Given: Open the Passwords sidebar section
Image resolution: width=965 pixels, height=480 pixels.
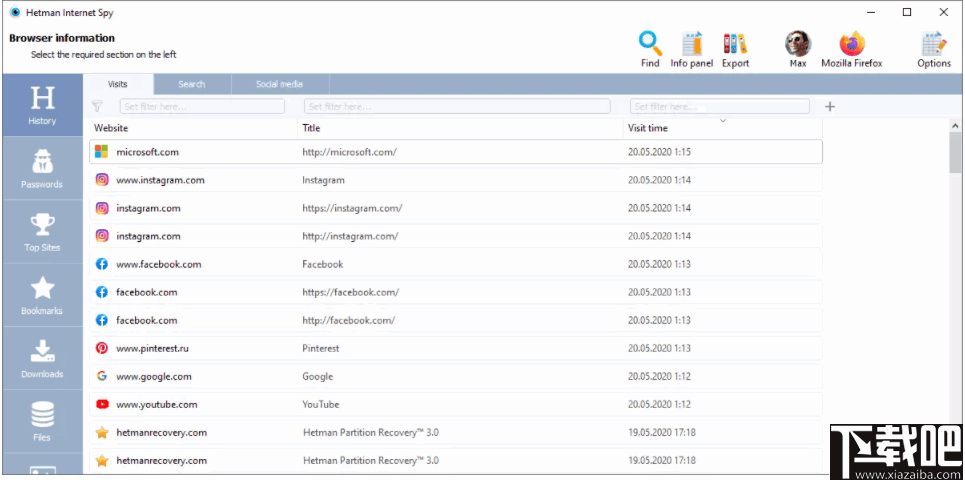Looking at the screenshot, I should pyautogui.click(x=42, y=169).
